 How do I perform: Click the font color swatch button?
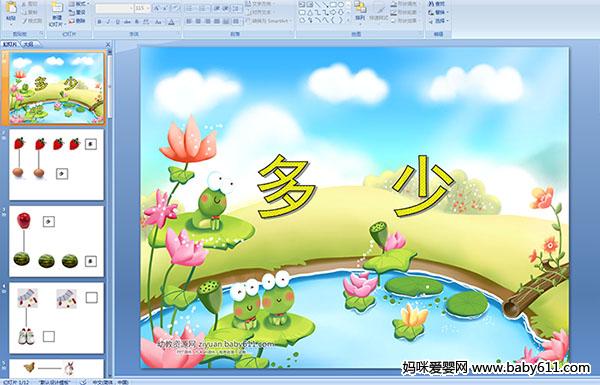[171, 22]
